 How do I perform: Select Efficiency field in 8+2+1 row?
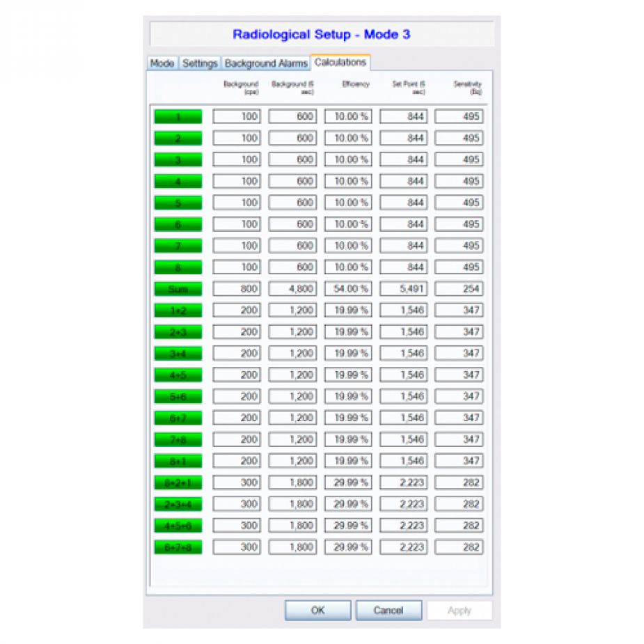click(x=348, y=482)
